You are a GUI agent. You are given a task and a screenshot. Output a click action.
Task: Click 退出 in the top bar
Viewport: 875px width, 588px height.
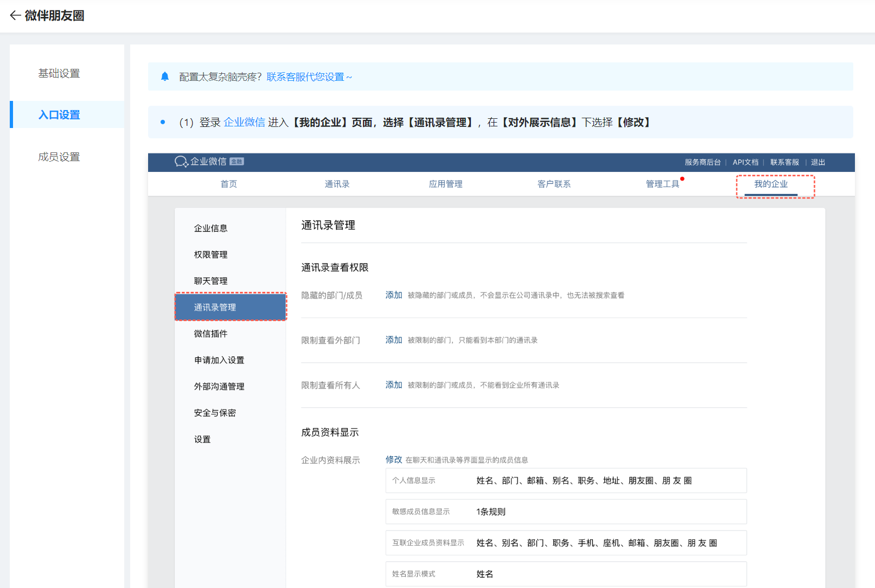(x=817, y=162)
